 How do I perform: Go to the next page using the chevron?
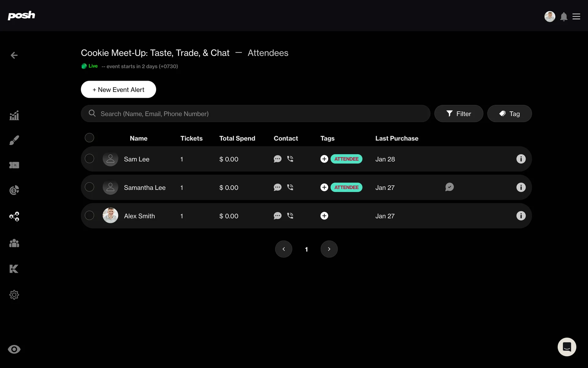click(x=329, y=249)
